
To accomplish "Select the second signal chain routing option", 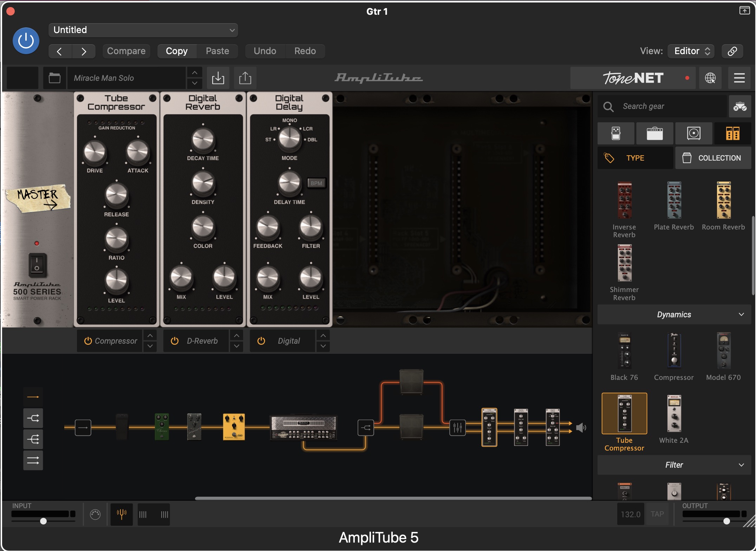I will 33,418.
